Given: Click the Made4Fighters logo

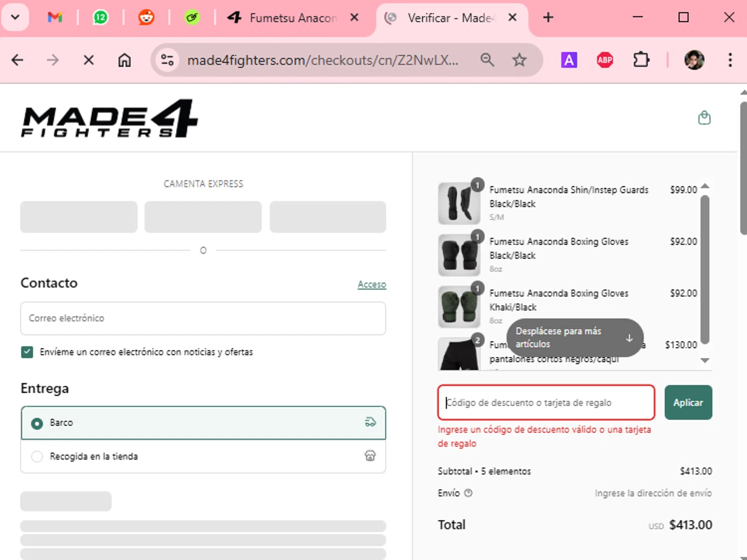Looking at the screenshot, I should (x=110, y=118).
